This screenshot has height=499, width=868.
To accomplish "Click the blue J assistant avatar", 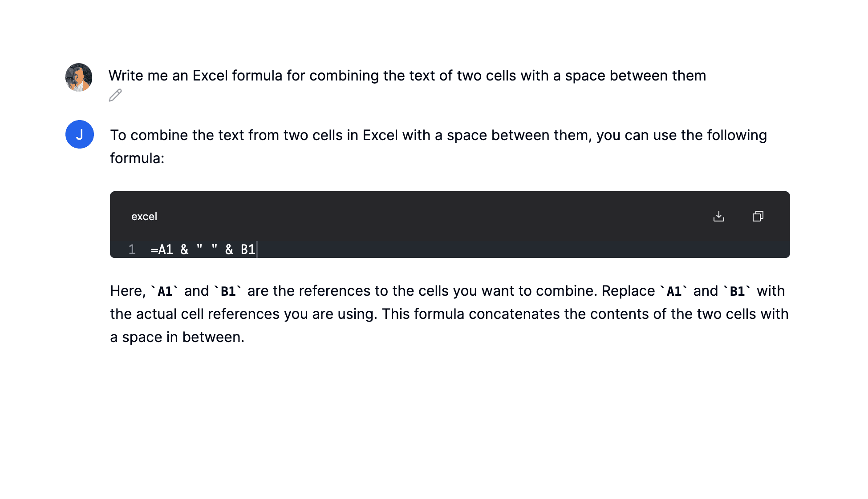I will pyautogui.click(x=80, y=134).
